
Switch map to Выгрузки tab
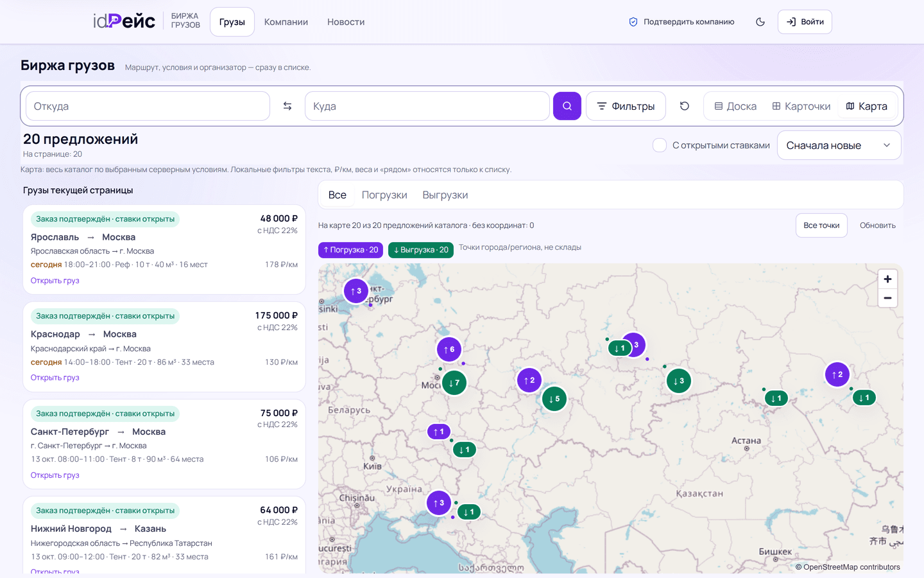tap(445, 195)
